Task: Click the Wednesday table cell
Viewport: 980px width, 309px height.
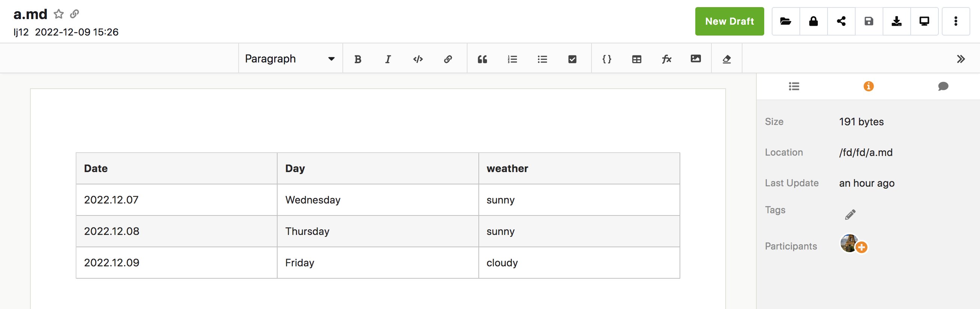Action: [378, 200]
